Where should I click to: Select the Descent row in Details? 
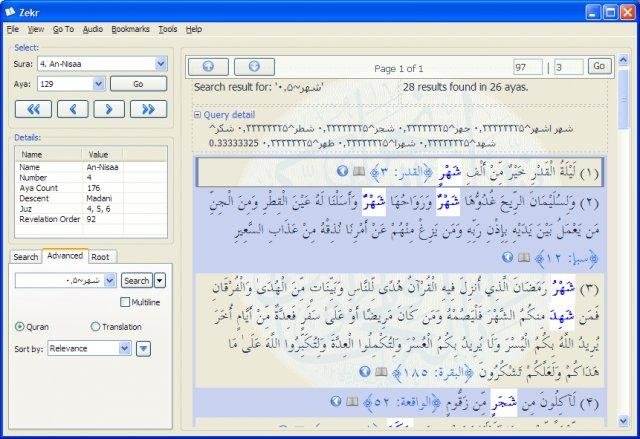(91, 198)
